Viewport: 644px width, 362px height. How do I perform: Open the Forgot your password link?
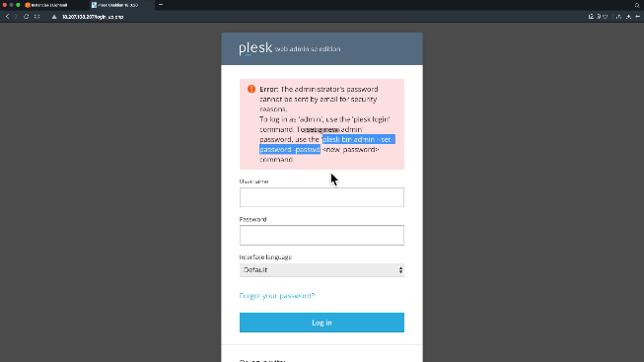click(277, 296)
